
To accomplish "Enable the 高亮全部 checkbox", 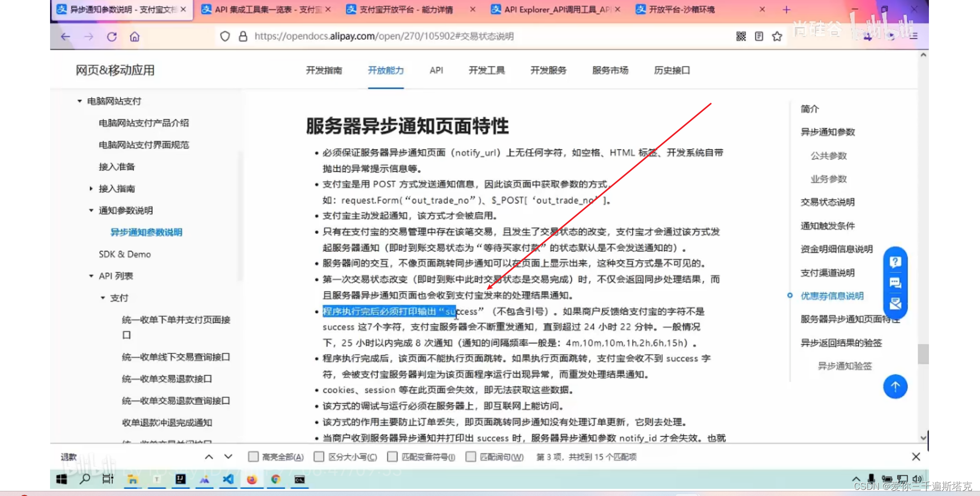I will point(253,457).
